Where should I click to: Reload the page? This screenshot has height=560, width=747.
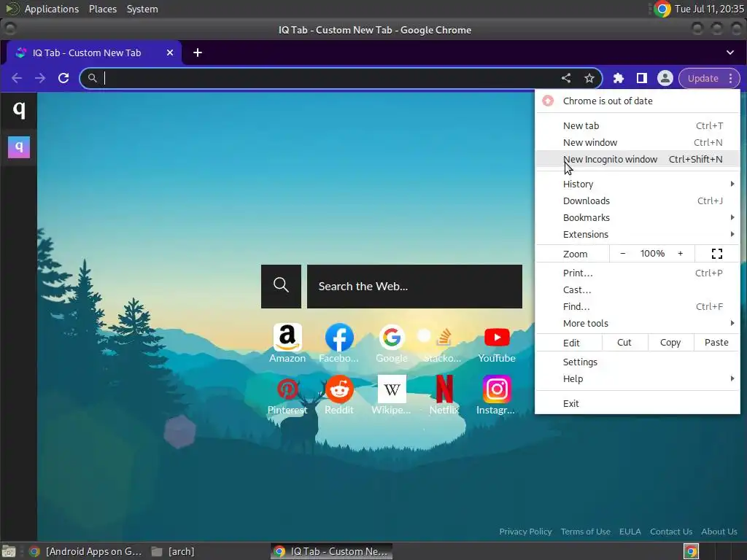[63, 78]
